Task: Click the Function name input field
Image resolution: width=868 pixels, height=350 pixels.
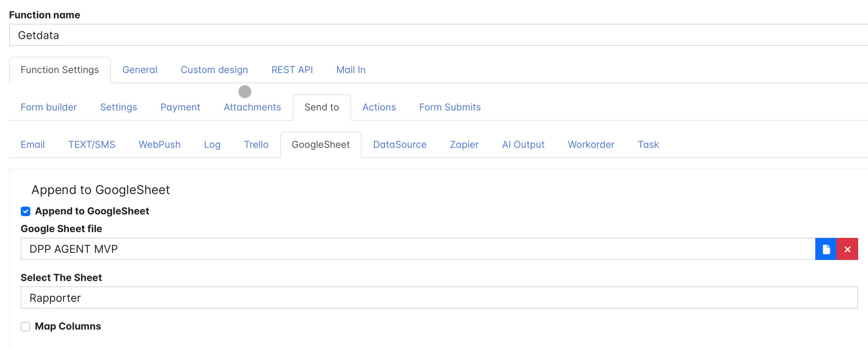Action: coord(438,35)
